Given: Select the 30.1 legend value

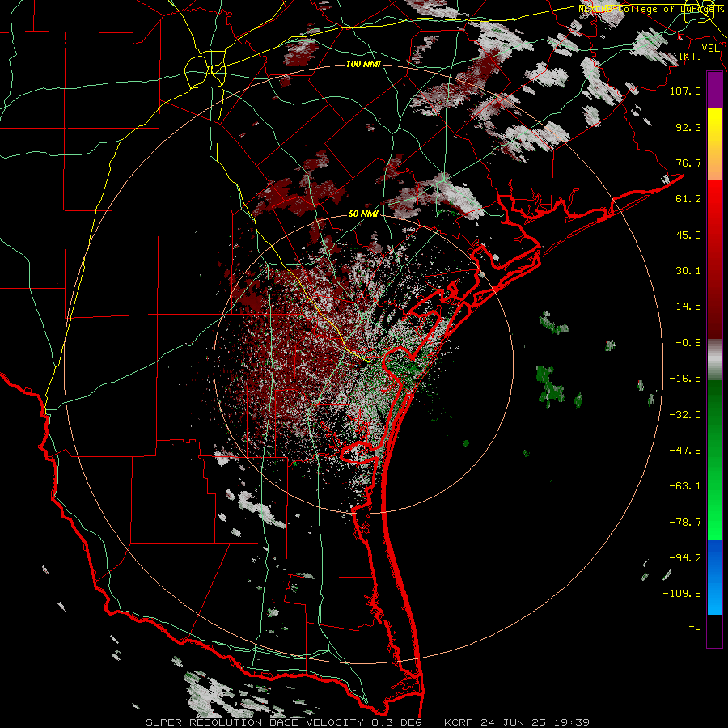Looking at the screenshot, I should click(688, 271).
